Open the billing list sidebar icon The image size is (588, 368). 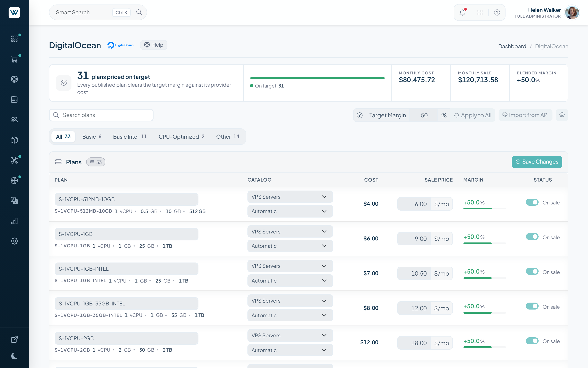tap(14, 99)
